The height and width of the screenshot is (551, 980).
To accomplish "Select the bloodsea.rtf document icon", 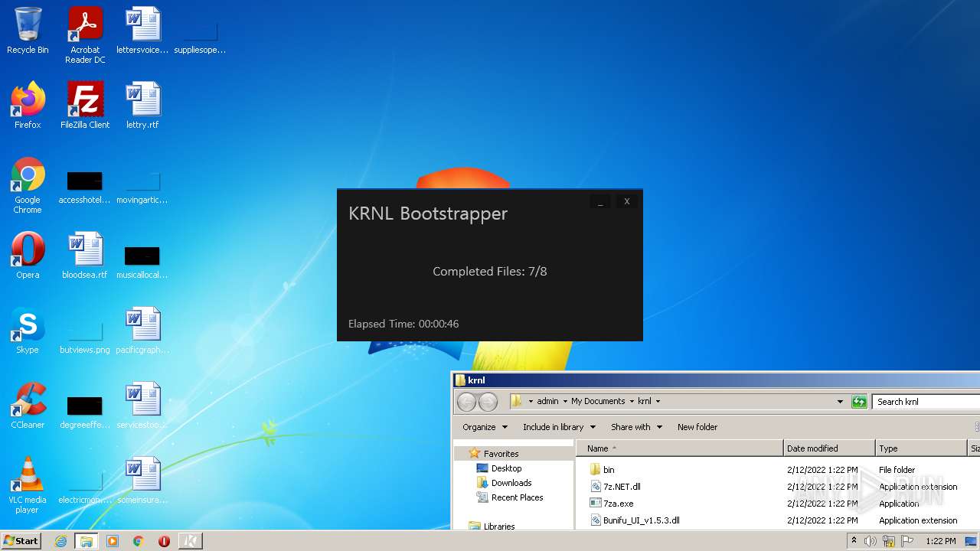I will pyautogui.click(x=85, y=256).
